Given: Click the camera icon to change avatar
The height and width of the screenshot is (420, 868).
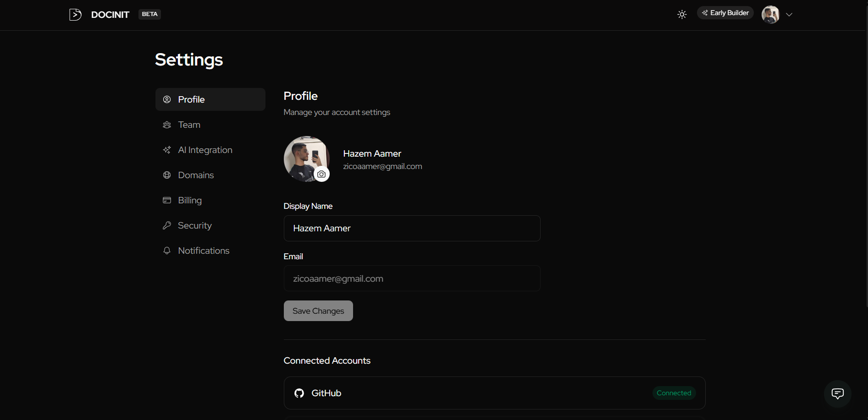Looking at the screenshot, I should coord(321,174).
